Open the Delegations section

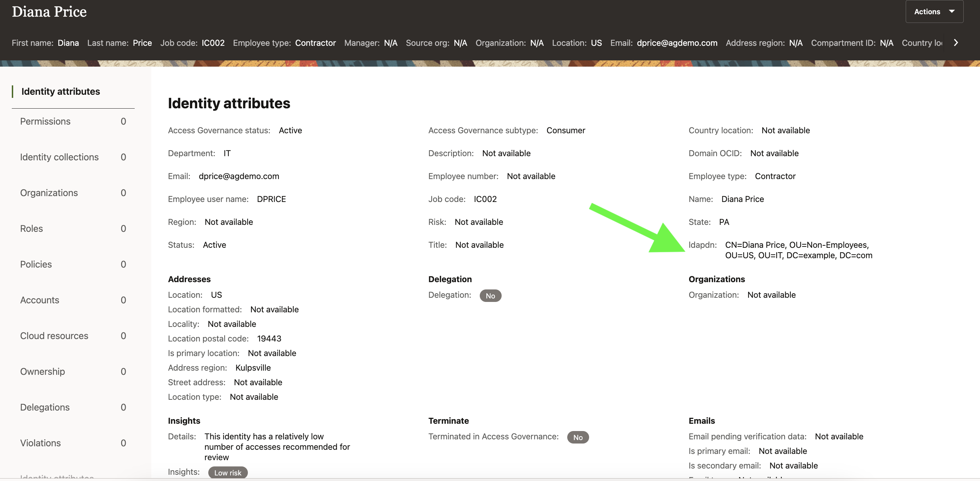[x=44, y=407]
